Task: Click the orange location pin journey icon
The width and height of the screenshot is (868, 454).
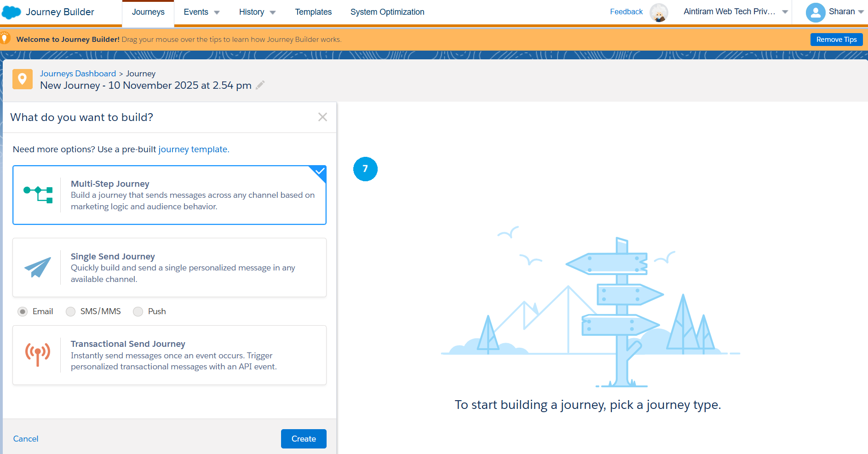Action: 22,79
